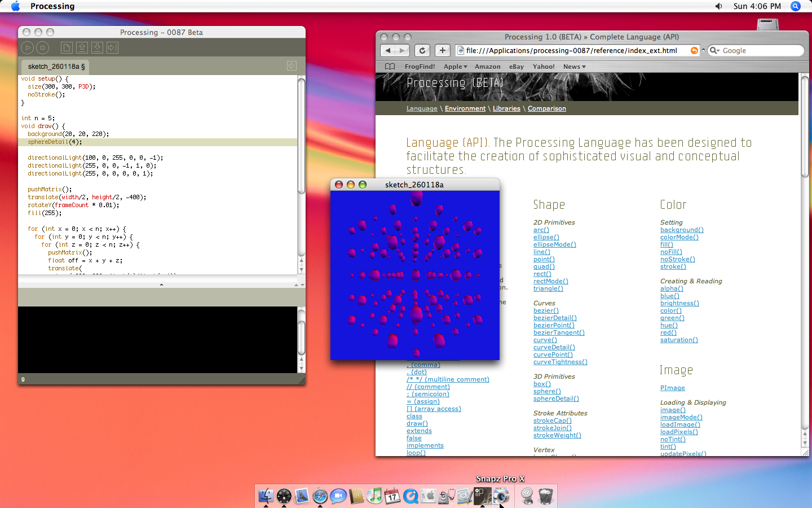The width and height of the screenshot is (812, 508).
Task: Click the Save sketch down-arrow icon
Action: point(97,48)
